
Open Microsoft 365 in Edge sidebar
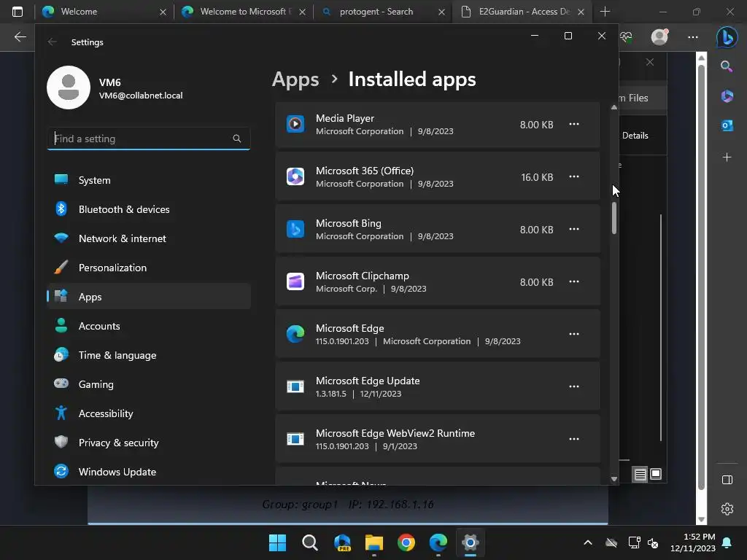(x=727, y=96)
